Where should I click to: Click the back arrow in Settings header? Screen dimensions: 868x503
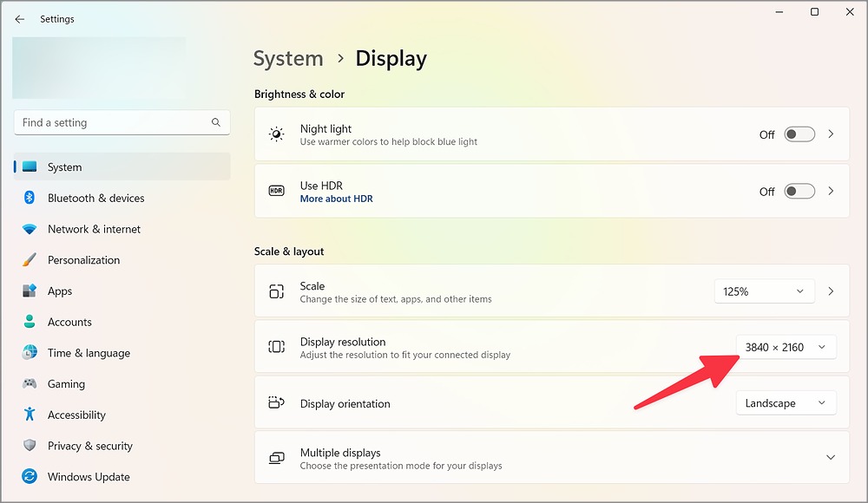20,19
